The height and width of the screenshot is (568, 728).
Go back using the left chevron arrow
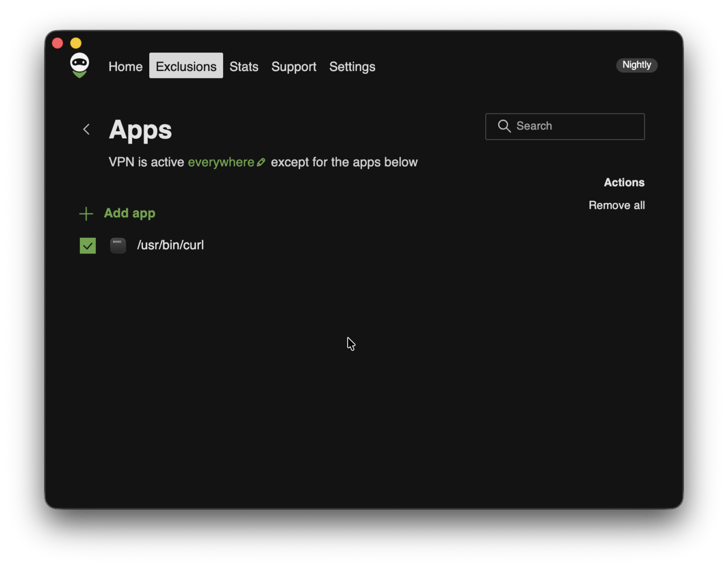(x=86, y=129)
